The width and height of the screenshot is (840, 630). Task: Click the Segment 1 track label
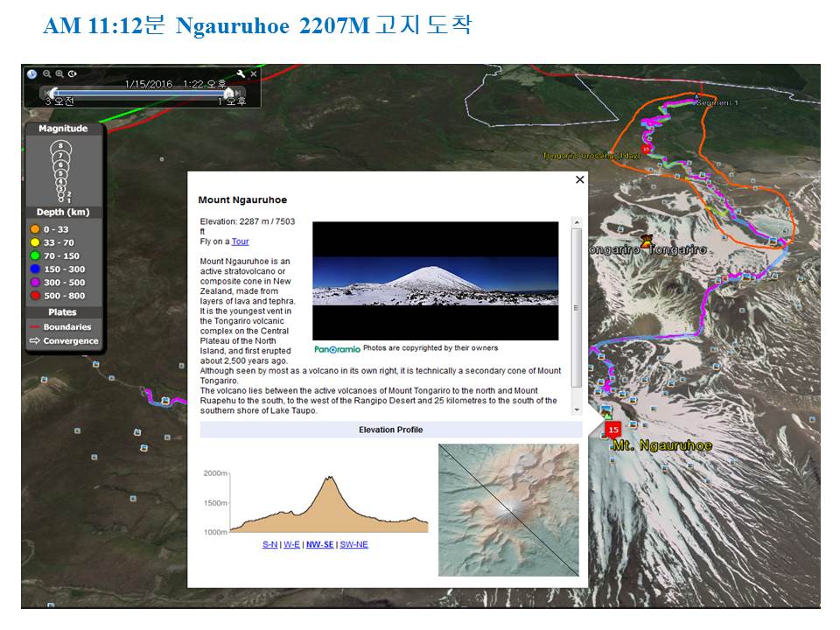point(717,102)
